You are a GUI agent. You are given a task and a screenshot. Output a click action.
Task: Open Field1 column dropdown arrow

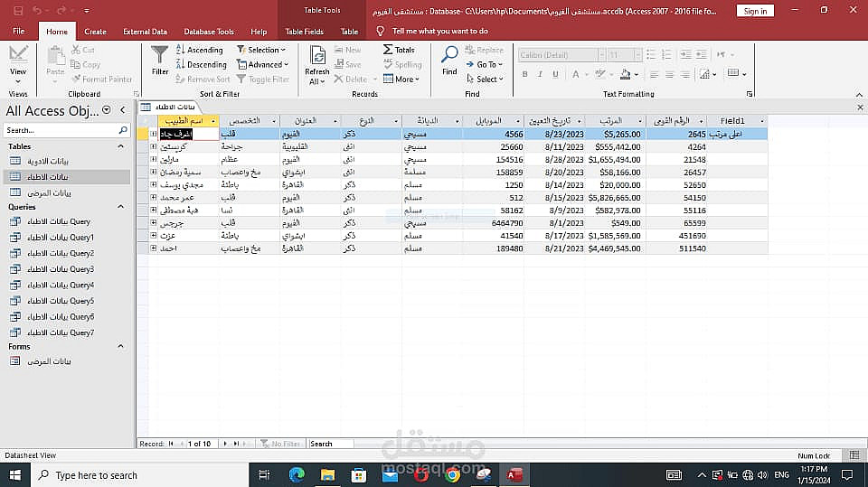(x=761, y=121)
